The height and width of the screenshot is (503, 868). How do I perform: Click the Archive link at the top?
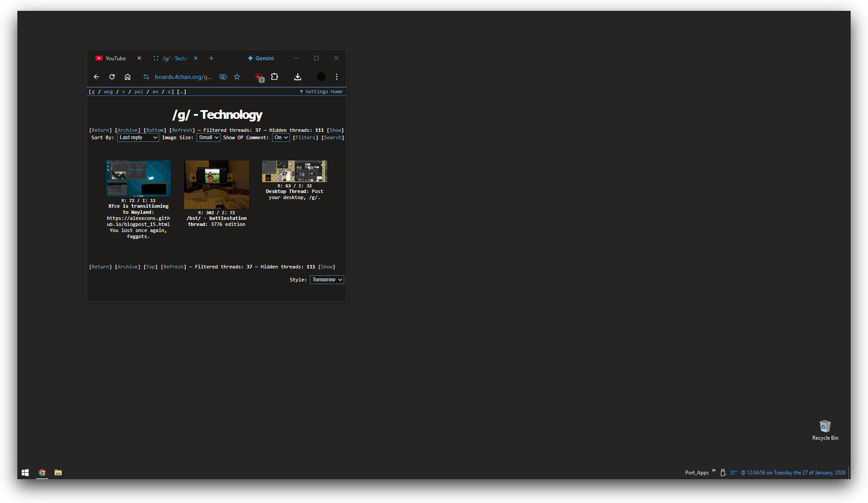[128, 130]
